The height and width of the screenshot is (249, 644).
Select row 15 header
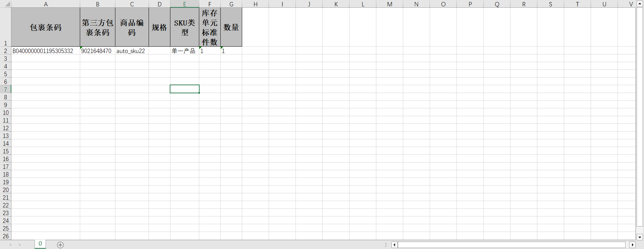pyautogui.click(x=5, y=151)
